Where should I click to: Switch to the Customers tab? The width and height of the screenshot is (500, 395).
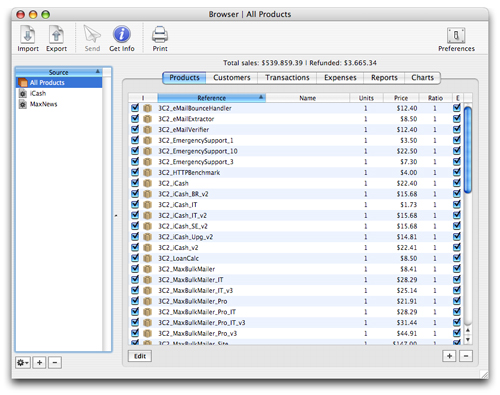pyautogui.click(x=232, y=78)
